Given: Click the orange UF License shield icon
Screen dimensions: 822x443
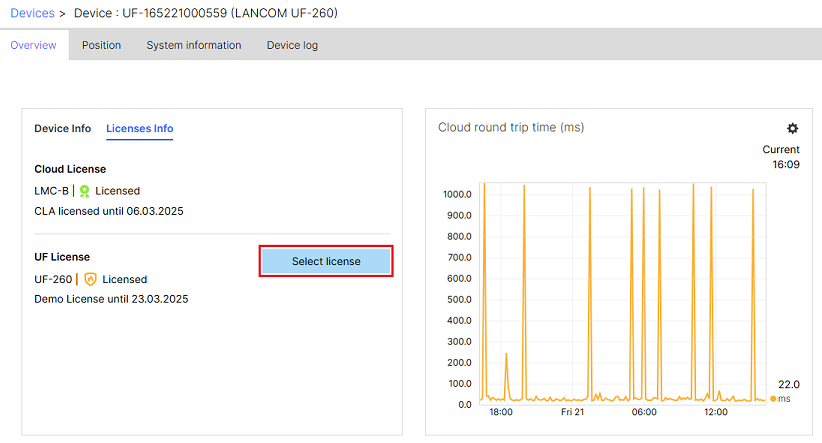Looking at the screenshot, I should click(x=90, y=279).
